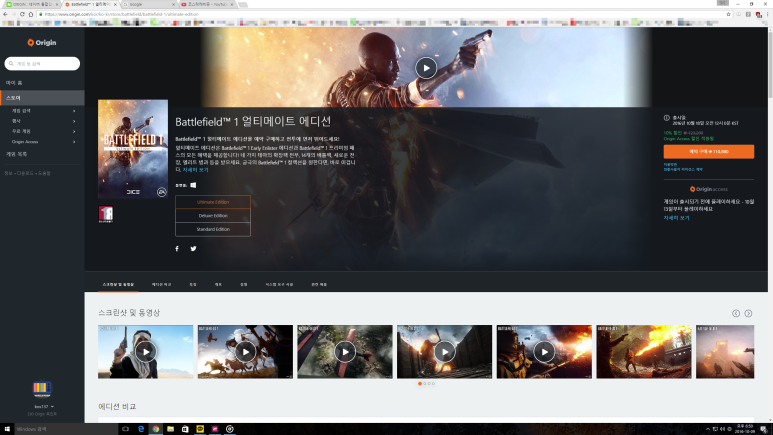Bookmark this page with star icon
Image resolution: width=773 pixels, height=435 pixels.
click(728, 14)
